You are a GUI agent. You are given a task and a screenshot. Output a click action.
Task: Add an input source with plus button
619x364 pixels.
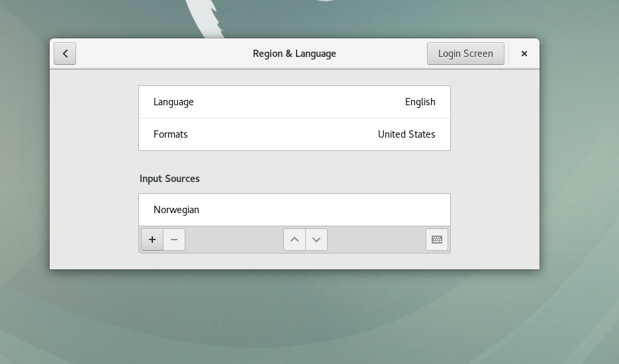[152, 240]
